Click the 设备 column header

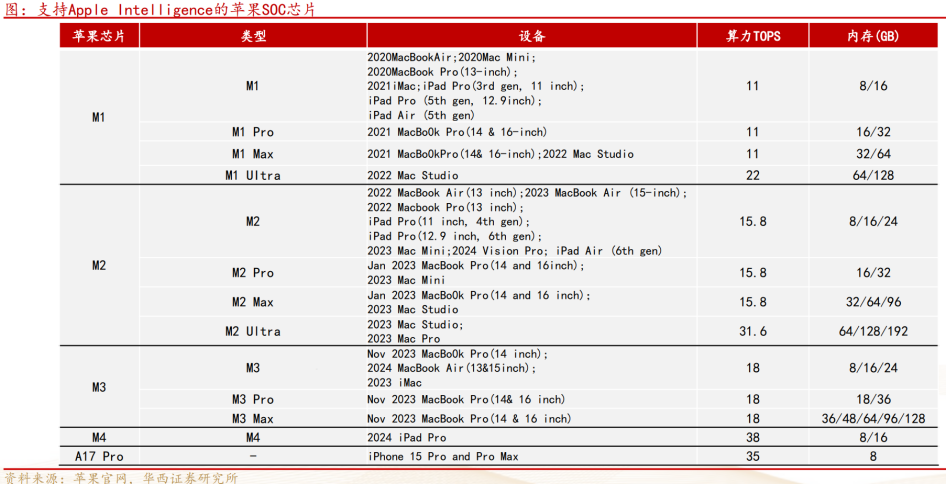click(532, 36)
